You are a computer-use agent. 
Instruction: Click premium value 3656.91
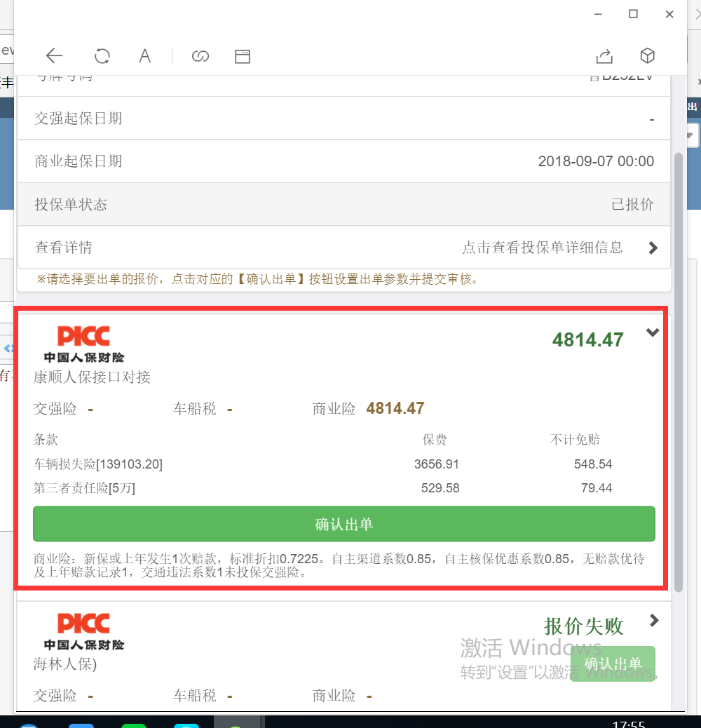[437, 464]
